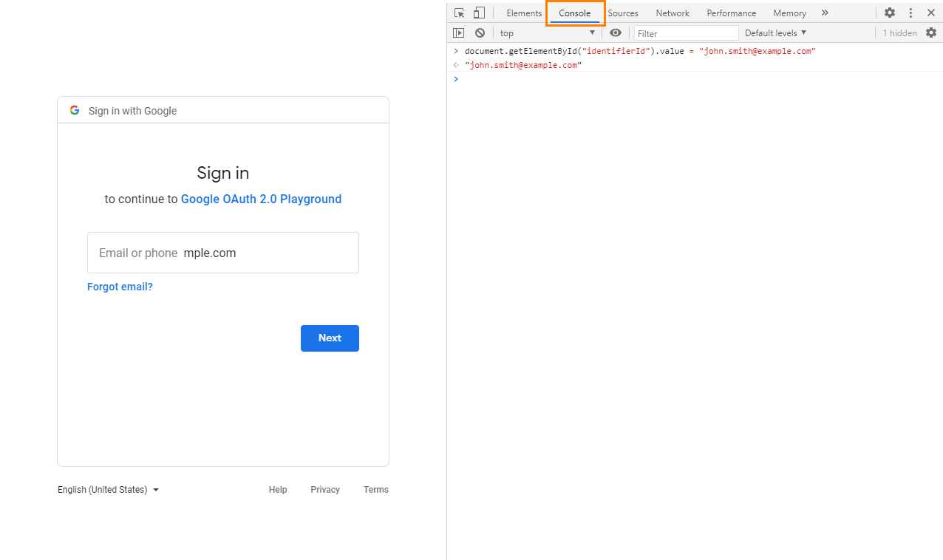Select the inspect element tool

[459, 13]
